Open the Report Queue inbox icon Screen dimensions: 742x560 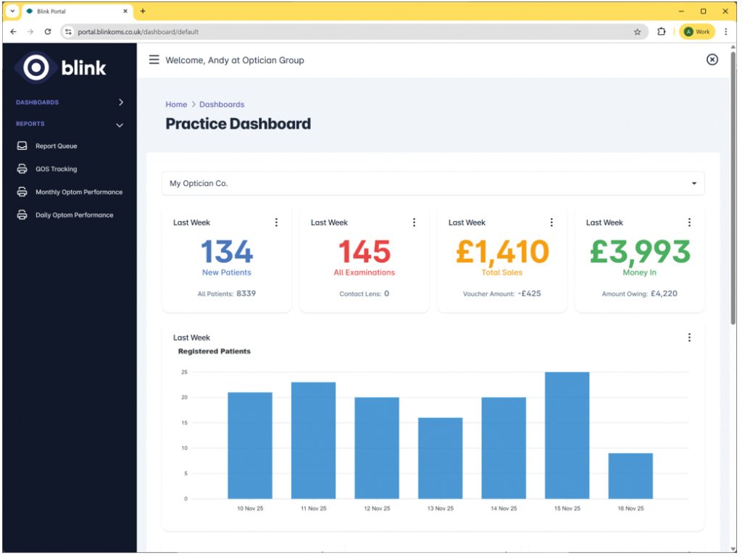point(22,146)
